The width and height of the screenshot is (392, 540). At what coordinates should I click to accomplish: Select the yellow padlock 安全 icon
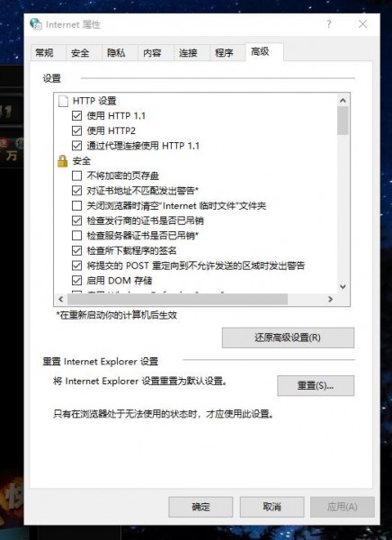tap(63, 161)
